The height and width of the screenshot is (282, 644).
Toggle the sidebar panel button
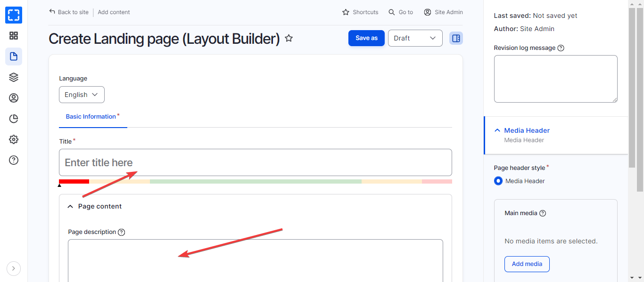click(456, 38)
